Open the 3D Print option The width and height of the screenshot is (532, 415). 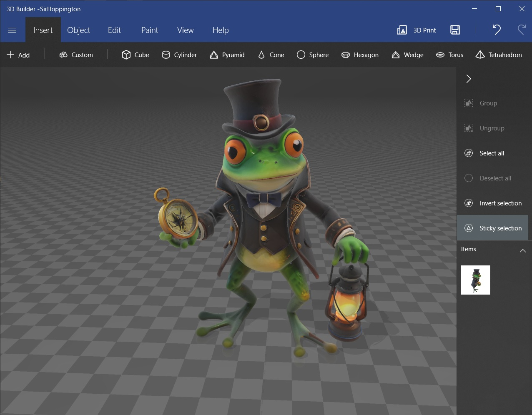point(417,30)
